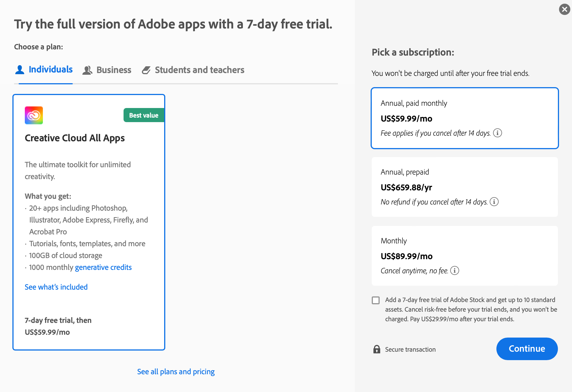The width and height of the screenshot is (572, 392).
Task: Open the generative credits link
Action: (103, 267)
